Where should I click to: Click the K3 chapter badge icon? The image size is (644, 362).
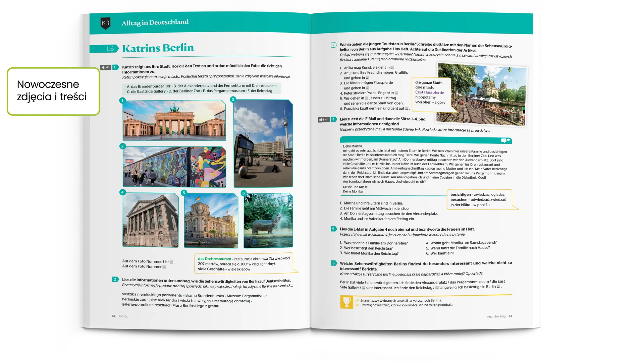105,23
